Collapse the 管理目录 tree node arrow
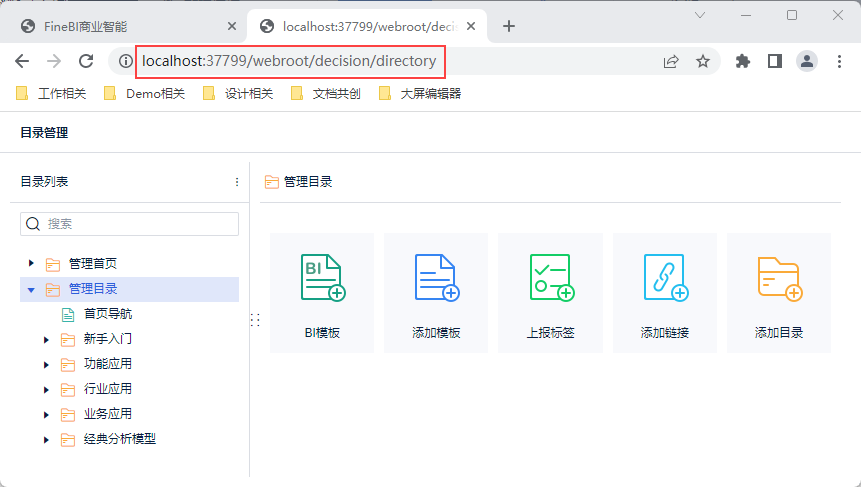The image size is (861, 487). click(31, 289)
